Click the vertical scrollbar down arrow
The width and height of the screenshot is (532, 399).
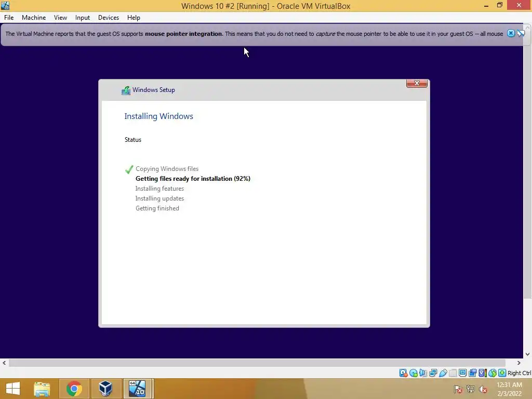528,354
